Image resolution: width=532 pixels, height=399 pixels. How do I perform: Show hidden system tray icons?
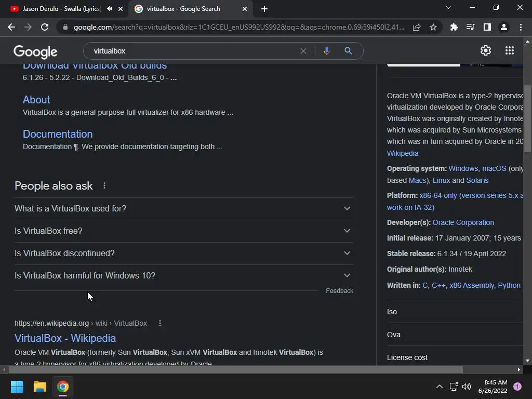(x=440, y=387)
